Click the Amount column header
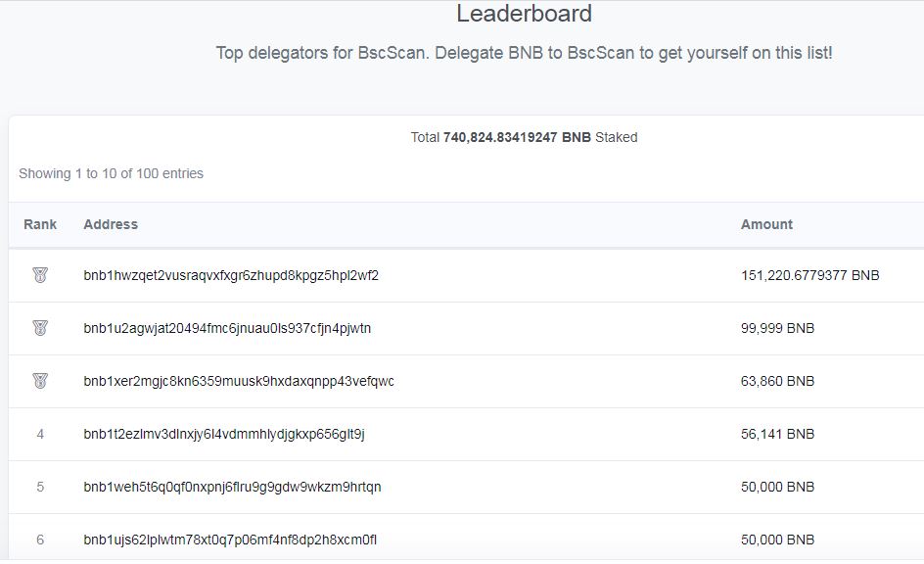Image resolution: width=924 pixels, height=564 pixels. point(766,224)
